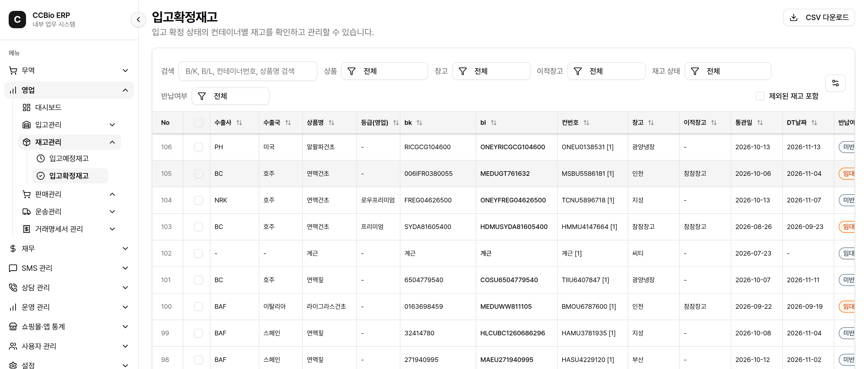Sort by 상품명 column arrows
868x369 pixels.
(x=331, y=123)
